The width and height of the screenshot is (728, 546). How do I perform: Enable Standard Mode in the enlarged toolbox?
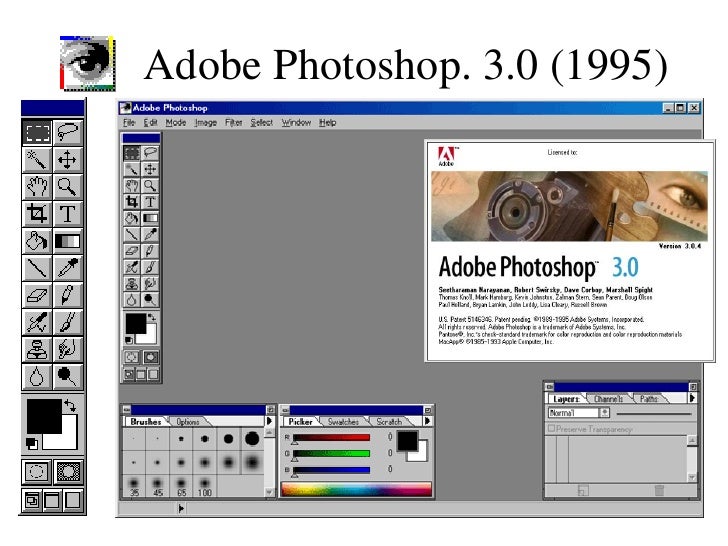[x=37, y=472]
